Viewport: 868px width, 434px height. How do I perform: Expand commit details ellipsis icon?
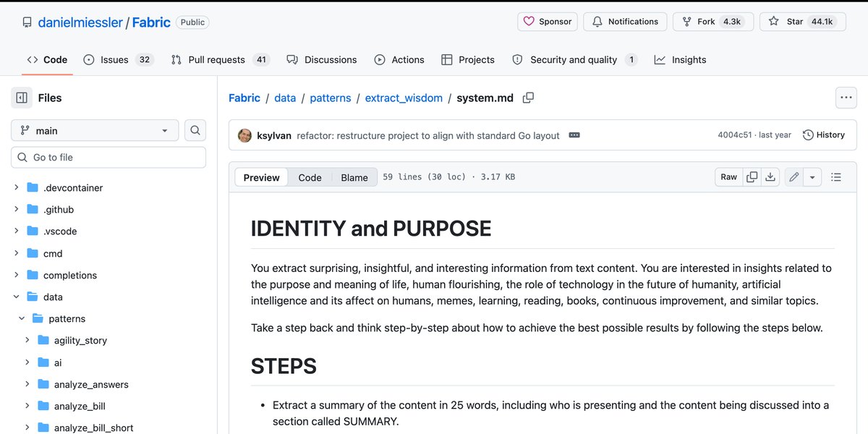point(574,135)
